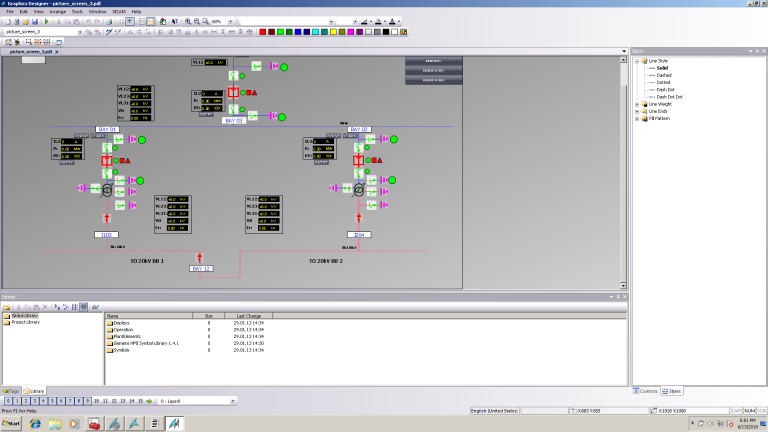Click the New file toolbar icon

(8, 21)
